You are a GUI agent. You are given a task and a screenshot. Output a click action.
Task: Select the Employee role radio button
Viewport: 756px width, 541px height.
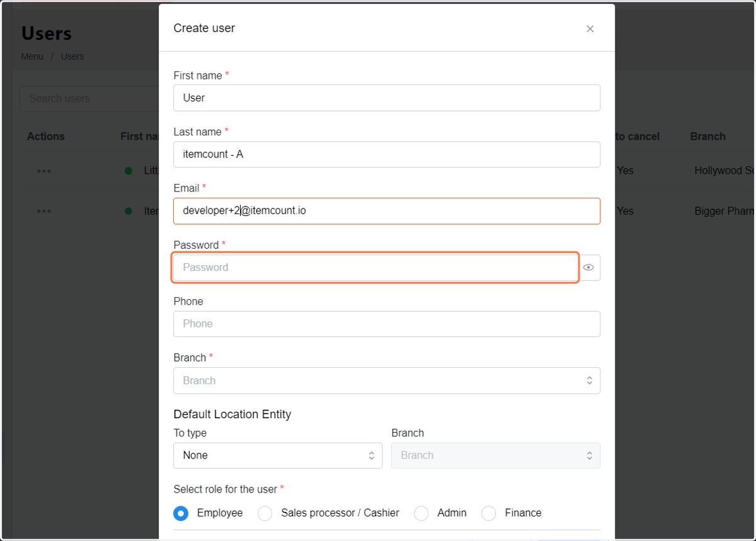tap(181, 513)
